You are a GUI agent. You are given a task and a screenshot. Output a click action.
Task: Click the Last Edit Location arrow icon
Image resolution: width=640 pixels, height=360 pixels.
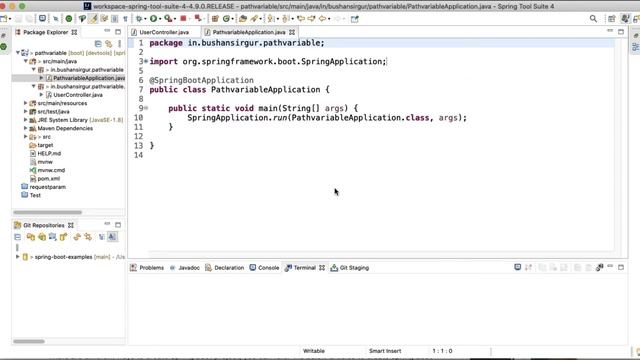pyautogui.click(x=301, y=19)
